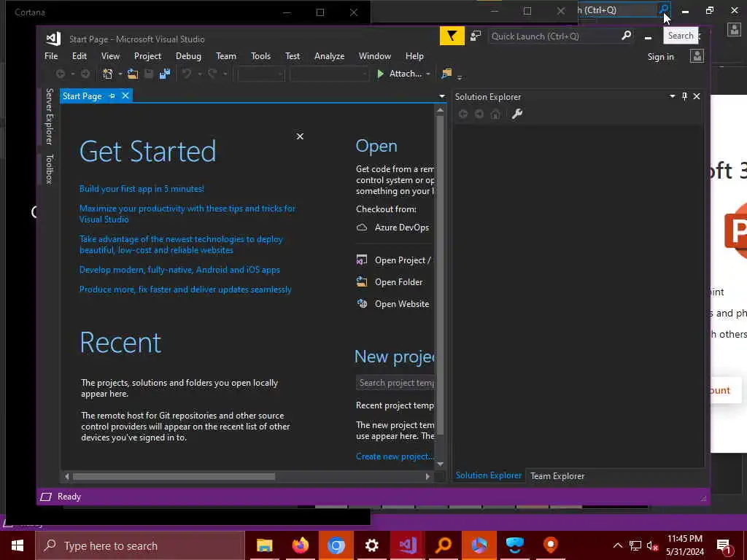
Task: Open the Attach button dropdown arrow
Action: [428, 74]
